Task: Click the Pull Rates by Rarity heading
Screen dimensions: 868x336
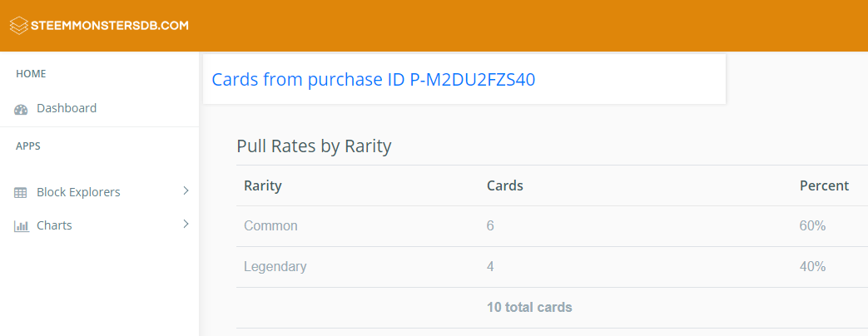Action: coord(314,146)
